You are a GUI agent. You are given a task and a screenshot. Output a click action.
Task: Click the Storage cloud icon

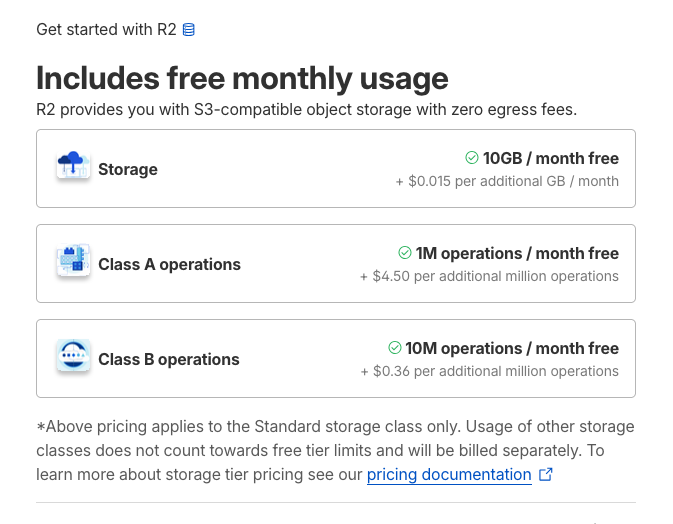click(x=74, y=167)
